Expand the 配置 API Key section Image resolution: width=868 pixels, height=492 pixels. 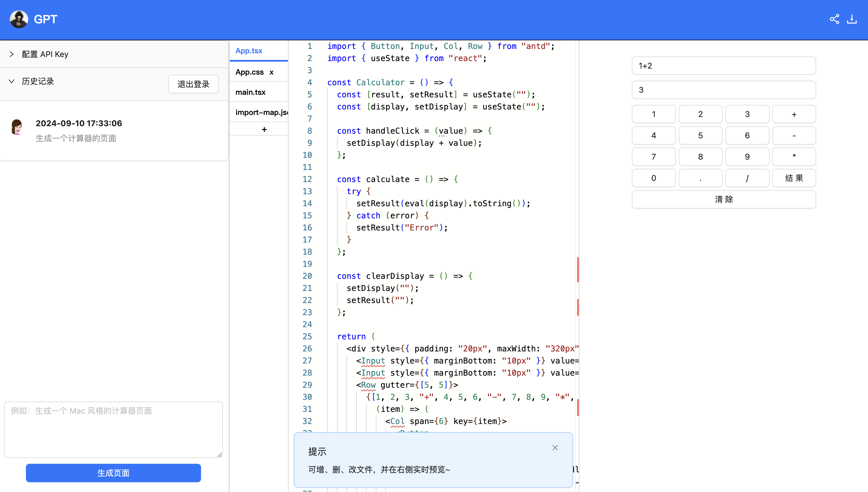tap(45, 54)
